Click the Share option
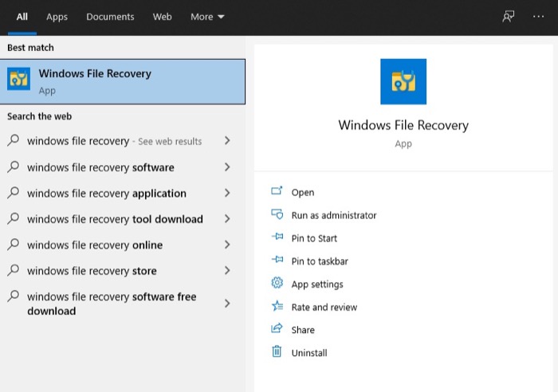 click(x=303, y=330)
